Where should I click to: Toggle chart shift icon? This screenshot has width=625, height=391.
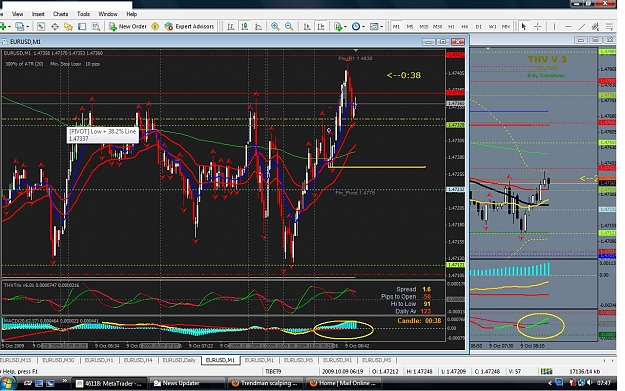(x=320, y=27)
